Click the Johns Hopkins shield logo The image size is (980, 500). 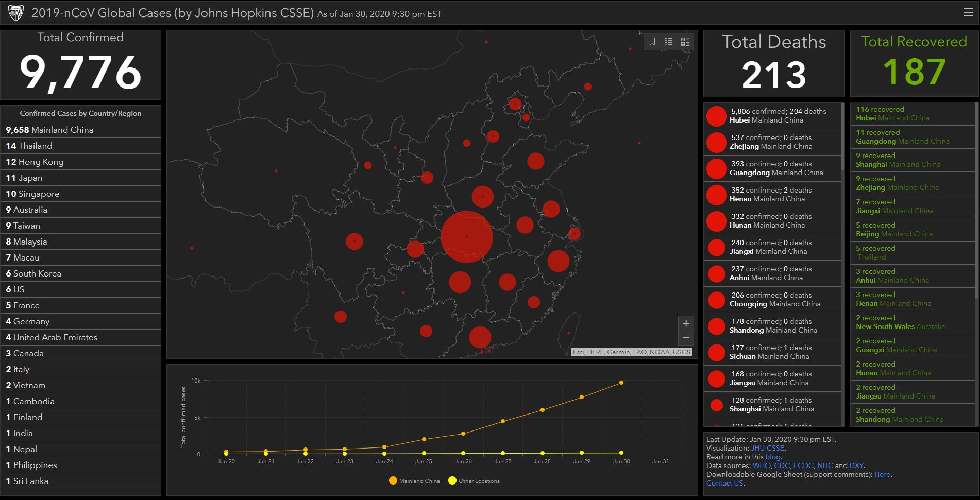point(16,12)
